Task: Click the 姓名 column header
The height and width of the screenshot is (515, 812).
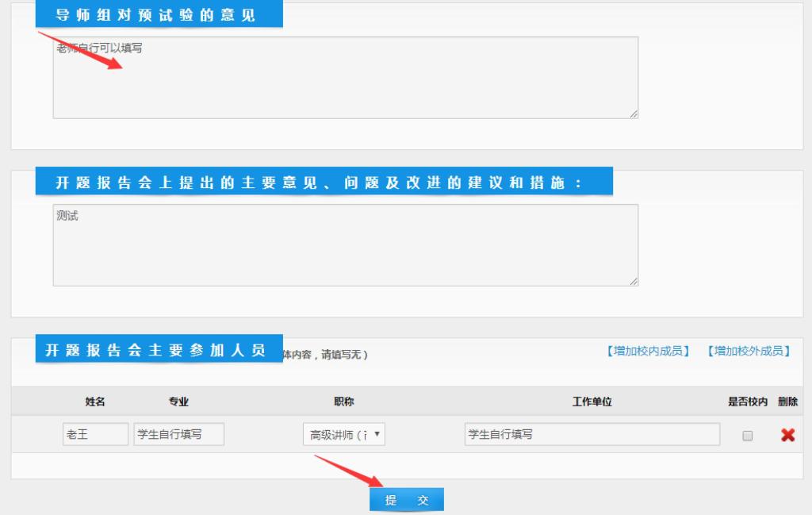Action: click(95, 402)
